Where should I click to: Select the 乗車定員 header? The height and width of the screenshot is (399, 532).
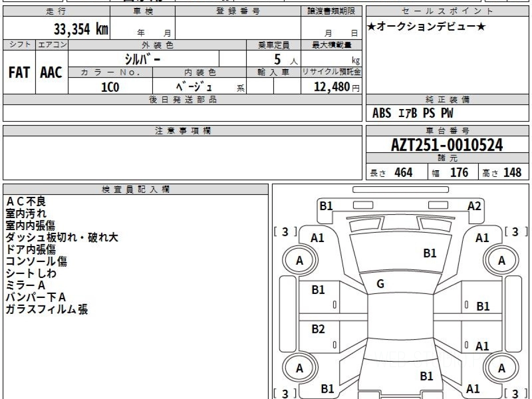click(x=274, y=45)
